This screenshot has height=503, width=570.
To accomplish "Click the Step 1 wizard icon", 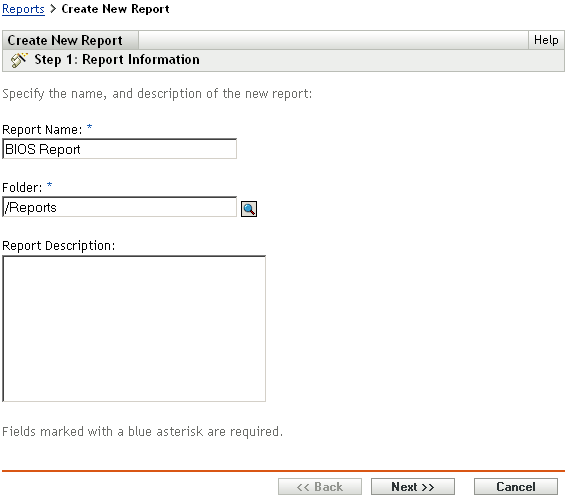I will point(19,60).
